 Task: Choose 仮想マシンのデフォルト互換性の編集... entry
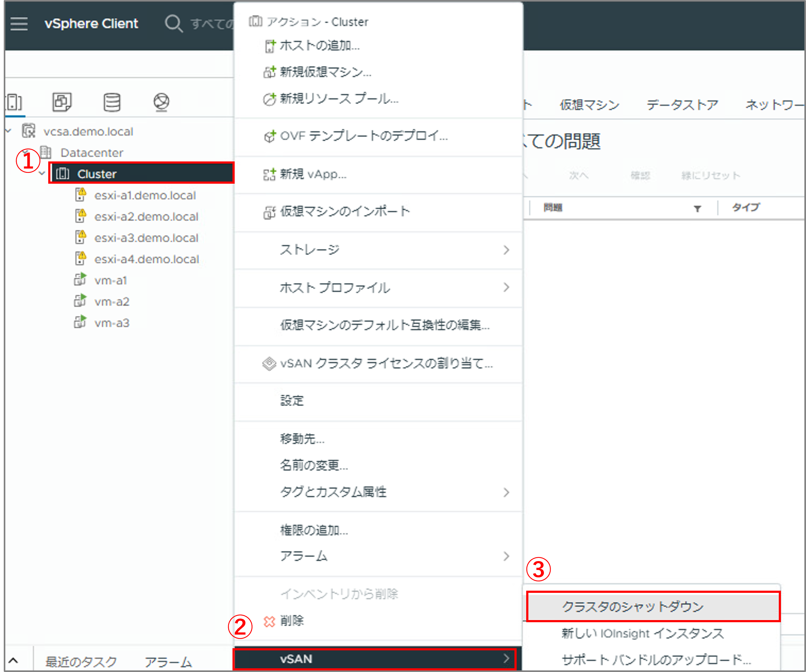pos(385,325)
